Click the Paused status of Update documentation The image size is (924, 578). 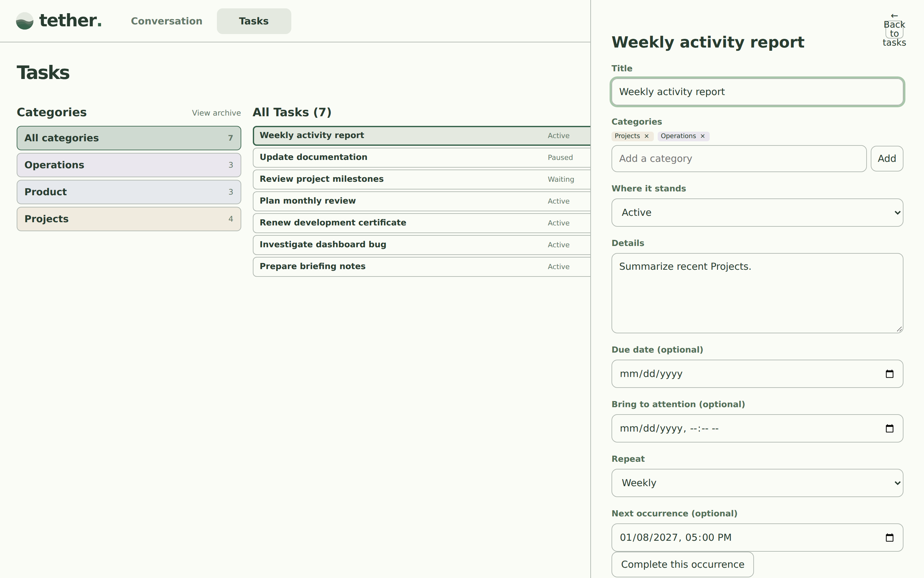560,157
